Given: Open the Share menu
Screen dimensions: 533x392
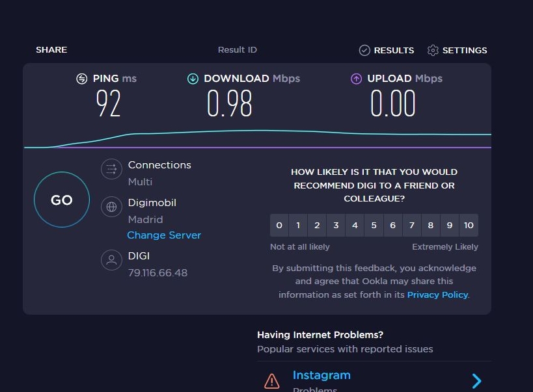Looking at the screenshot, I should (51, 49).
